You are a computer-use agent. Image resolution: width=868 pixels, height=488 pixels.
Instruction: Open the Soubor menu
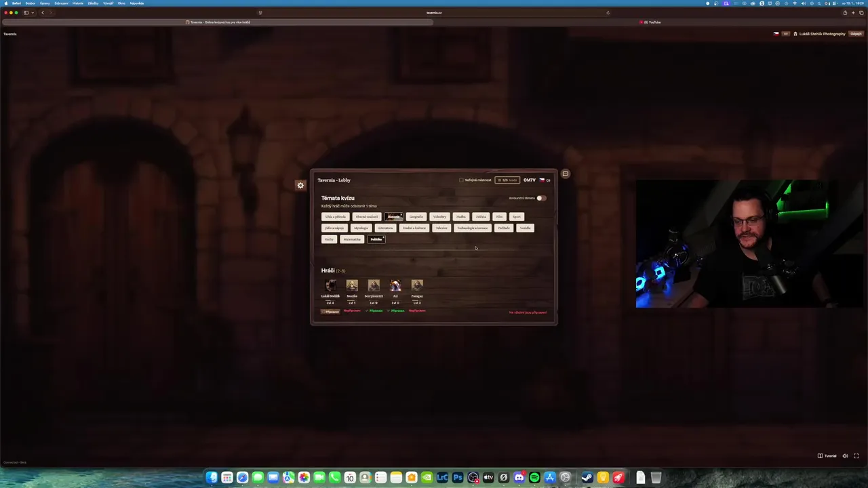(31, 3)
